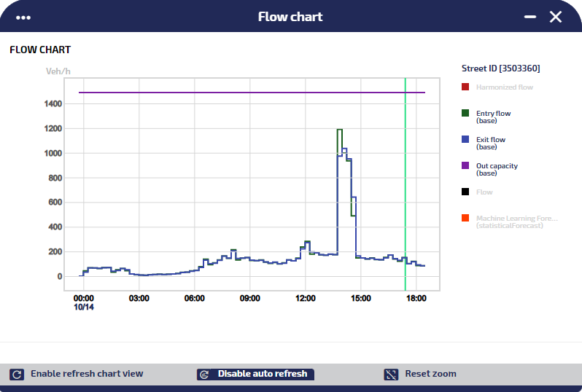Click the Reset zoom icon
This screenshot has width=582, height=392.
(391, 375)
